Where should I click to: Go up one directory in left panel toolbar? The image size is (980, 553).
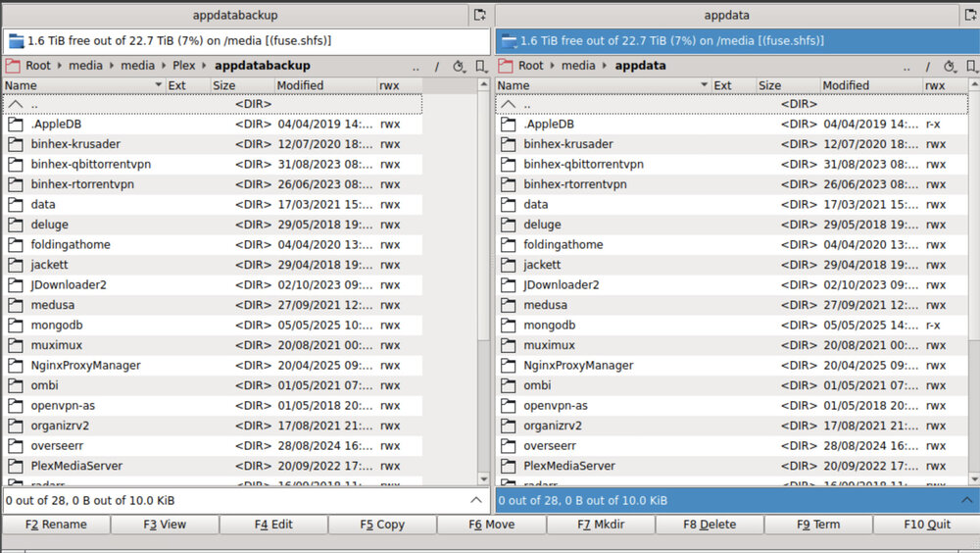point(416,67)
